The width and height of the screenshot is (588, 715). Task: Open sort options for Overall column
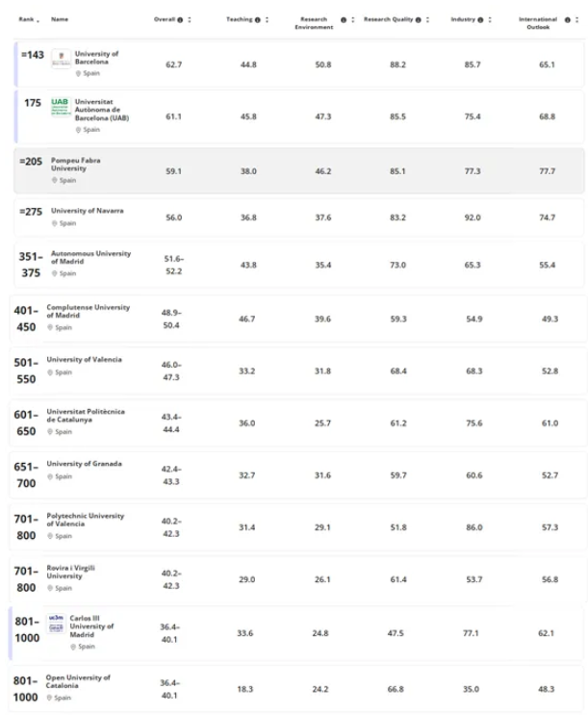190,19
